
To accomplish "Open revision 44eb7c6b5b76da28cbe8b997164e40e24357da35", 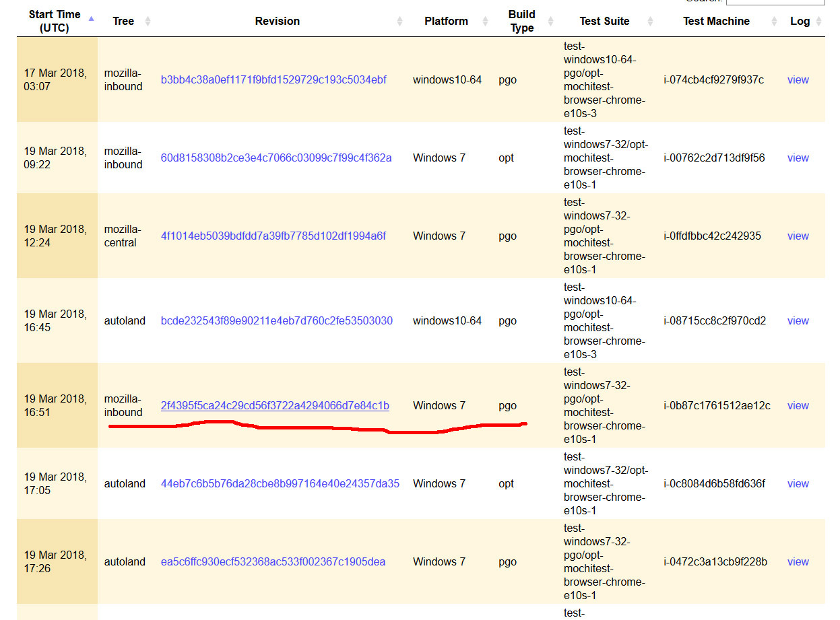I will pos(280,483).
